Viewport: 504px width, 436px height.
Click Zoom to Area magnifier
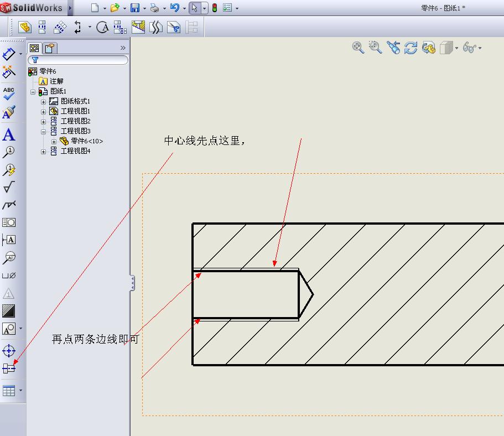tap(375, 48)
